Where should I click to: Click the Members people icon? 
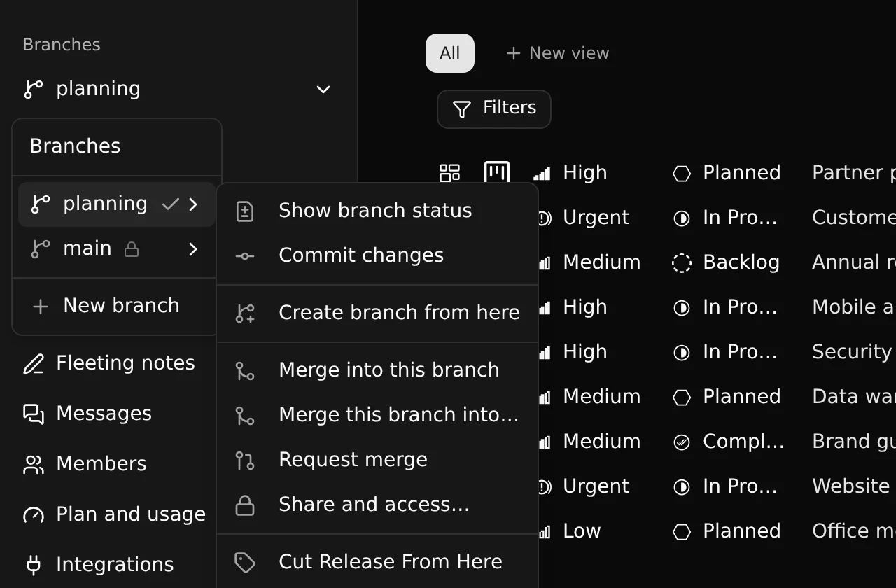(x=34, y=464)
